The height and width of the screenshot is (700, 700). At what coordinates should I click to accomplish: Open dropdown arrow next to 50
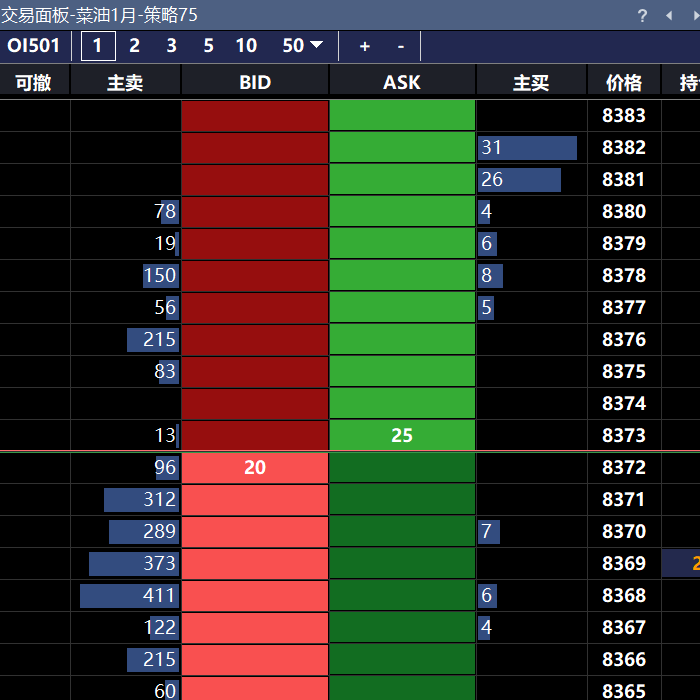pyautogui.click(x=317, y=45)
